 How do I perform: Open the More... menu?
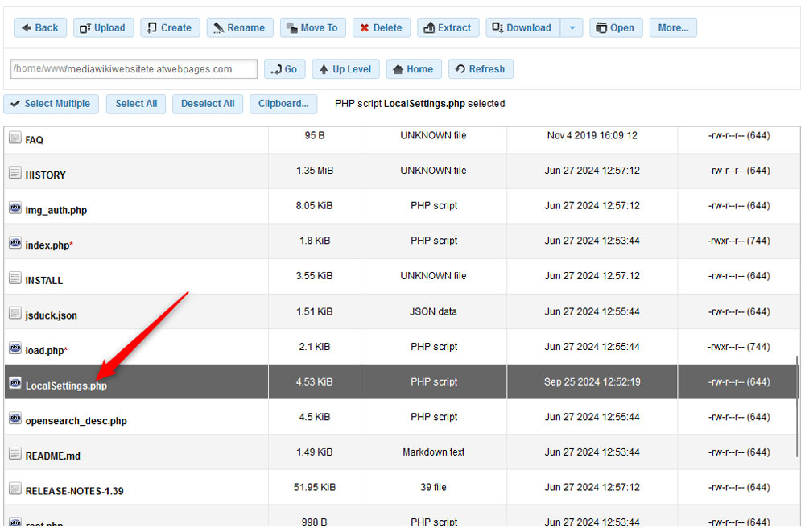[673, 27]
